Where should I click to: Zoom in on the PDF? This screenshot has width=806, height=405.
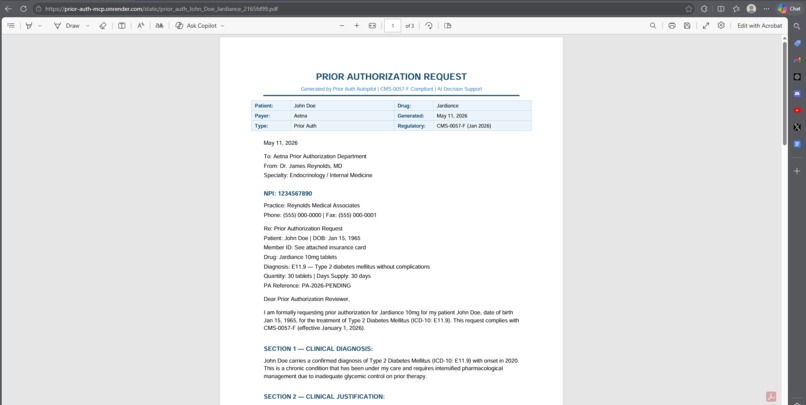357,26
